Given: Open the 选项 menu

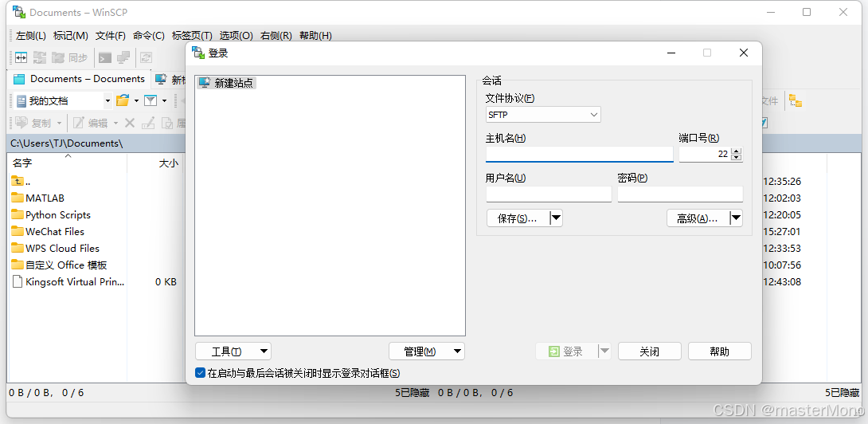Looking at the screenshot, I should [237, 36].
